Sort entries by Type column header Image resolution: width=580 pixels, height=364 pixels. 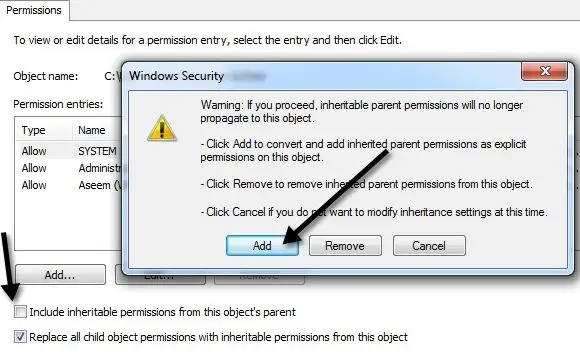click(44, 130)
